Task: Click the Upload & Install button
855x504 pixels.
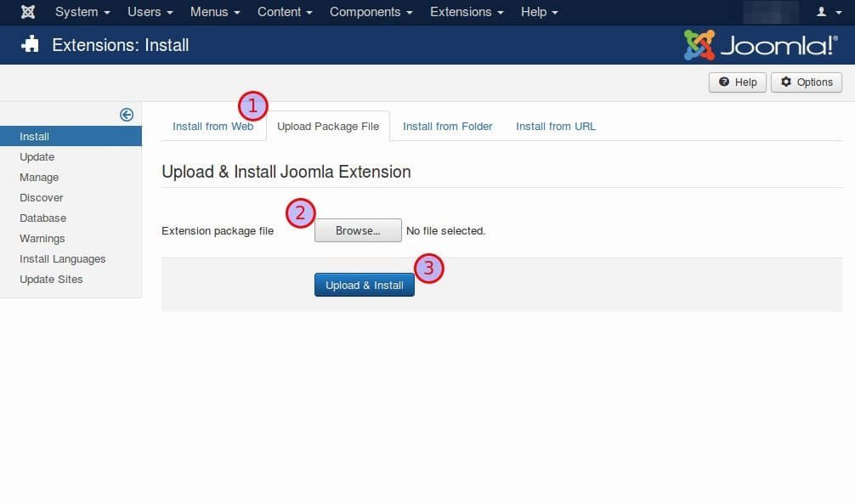Action: 365,286
